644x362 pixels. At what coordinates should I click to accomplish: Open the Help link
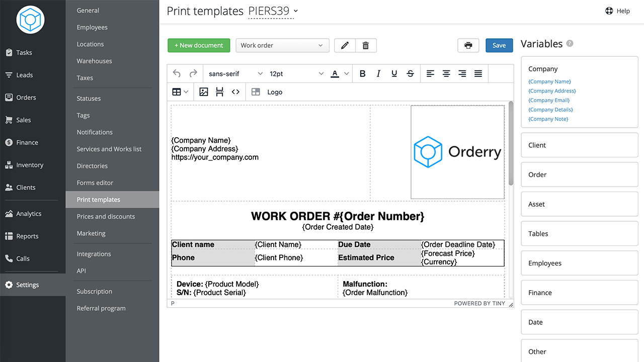[617, 11]
